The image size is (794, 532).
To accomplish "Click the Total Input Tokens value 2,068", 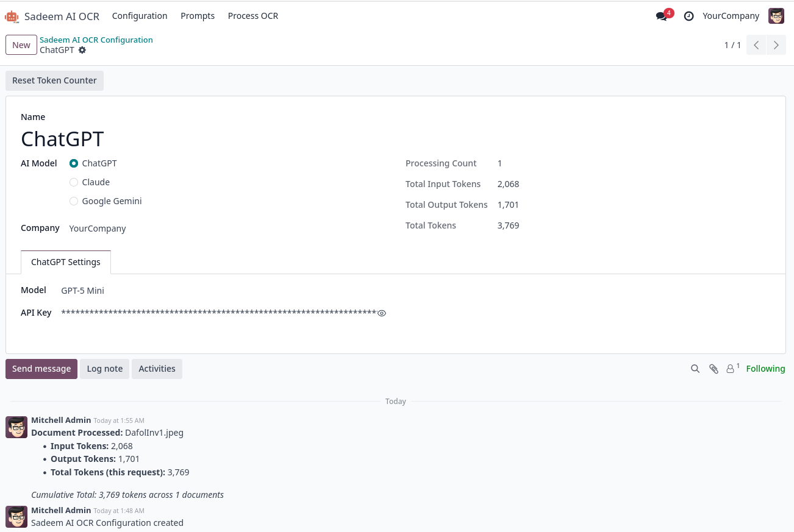I will 509,184.
